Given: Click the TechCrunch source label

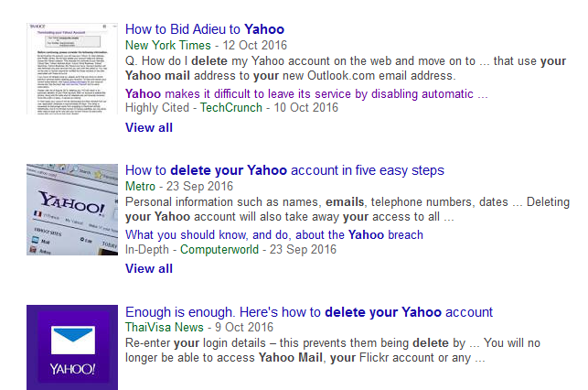Looking at the screenshot, I should 231,108.
